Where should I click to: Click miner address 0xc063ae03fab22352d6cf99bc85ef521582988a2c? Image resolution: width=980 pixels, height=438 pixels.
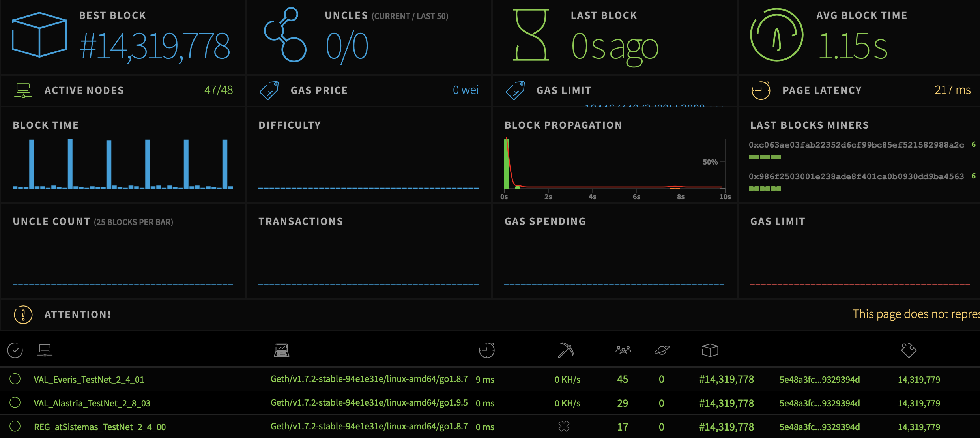pyautogui.click(x=856, y=145)
